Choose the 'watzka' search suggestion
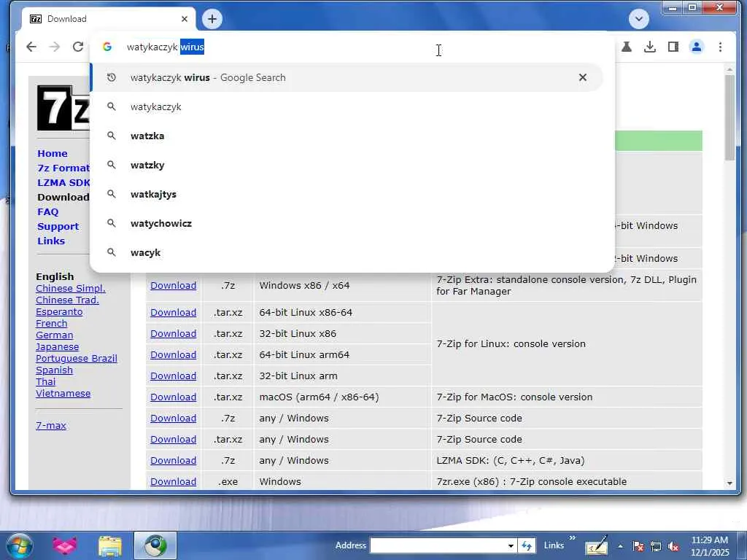Viewport: 747px width, 560px height. coord(347,136)
